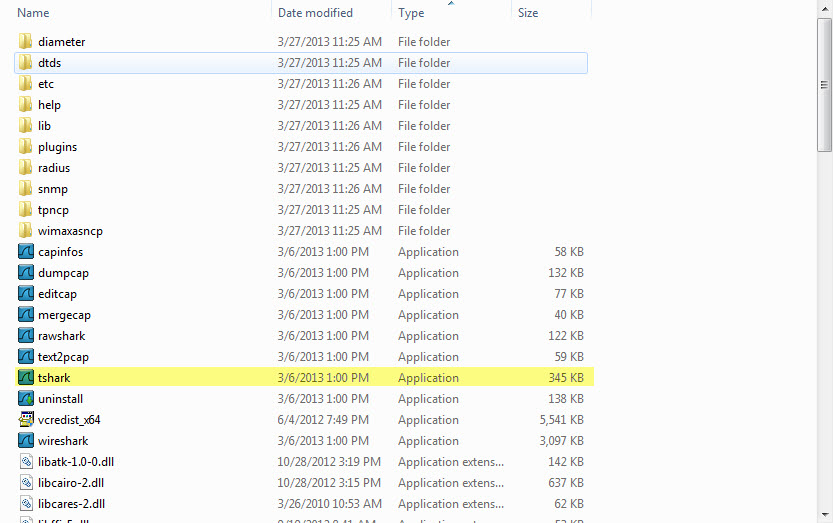The width and height of the screenshot is (833, 523).
Task: Select the editcap application icon
Action: pos(26,294)
